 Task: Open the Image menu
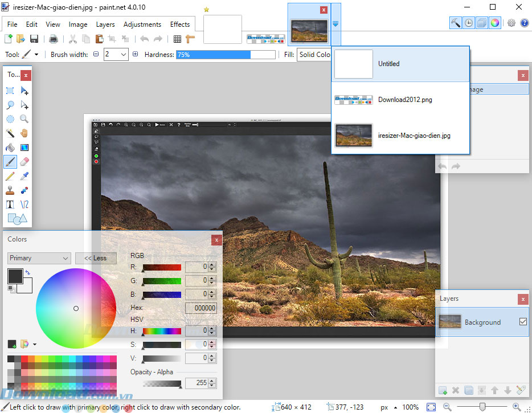point(78,24)
